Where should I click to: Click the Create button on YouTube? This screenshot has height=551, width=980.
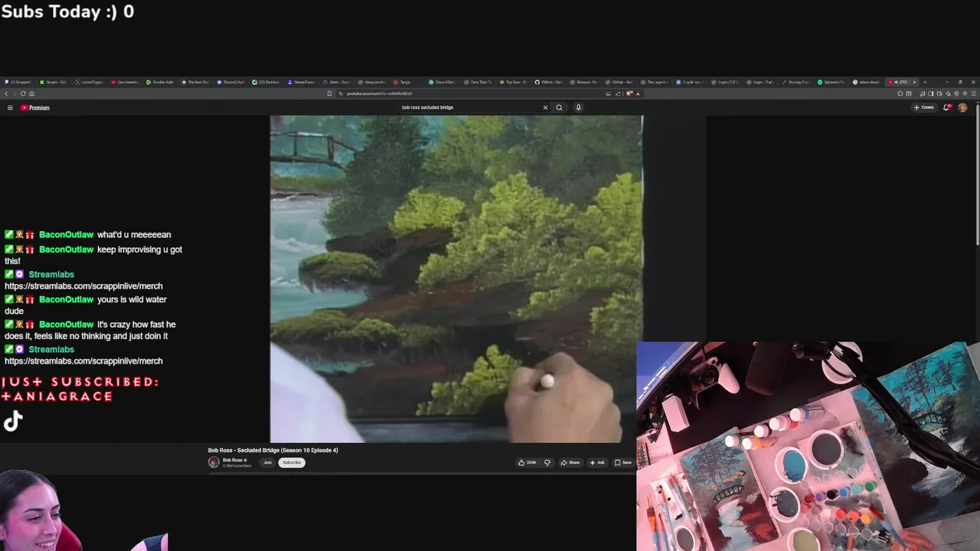coord(924,107)
